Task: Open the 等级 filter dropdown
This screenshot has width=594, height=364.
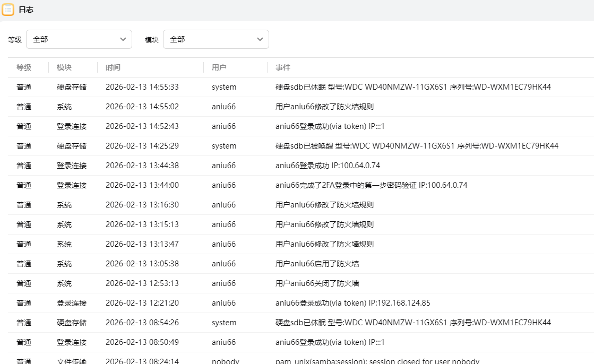Action: pyautogui.click(x=79, y=39)
